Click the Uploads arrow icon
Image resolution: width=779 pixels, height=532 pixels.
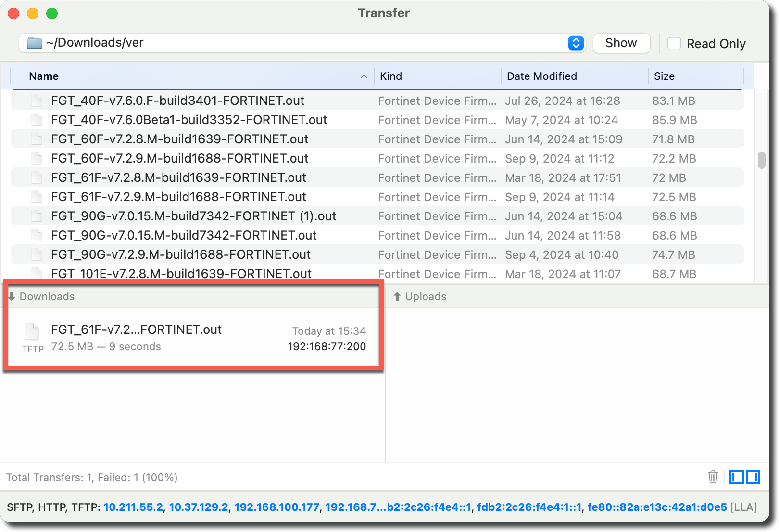click(x=397, y=296)
